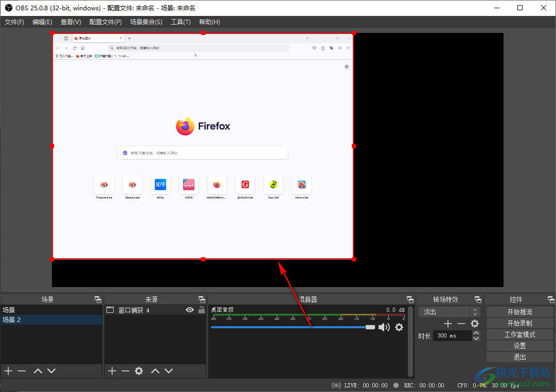The image size is (556, 392).
Task: Open source properties gear icon
Action: click(139, 371)
